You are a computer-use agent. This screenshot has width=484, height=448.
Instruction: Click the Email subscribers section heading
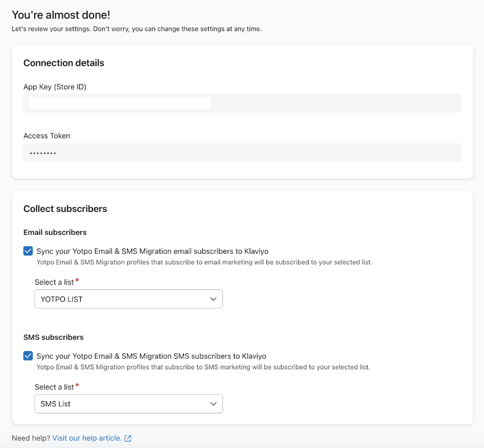pos(55,232)
